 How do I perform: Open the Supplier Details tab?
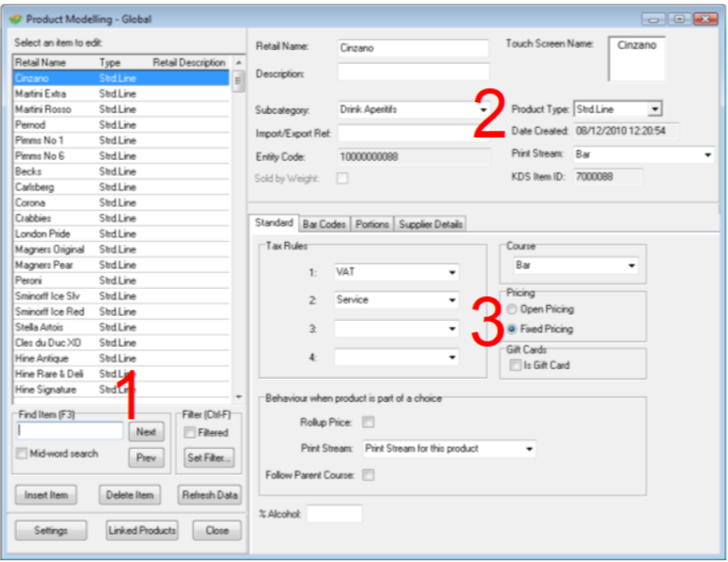[430, 224]
